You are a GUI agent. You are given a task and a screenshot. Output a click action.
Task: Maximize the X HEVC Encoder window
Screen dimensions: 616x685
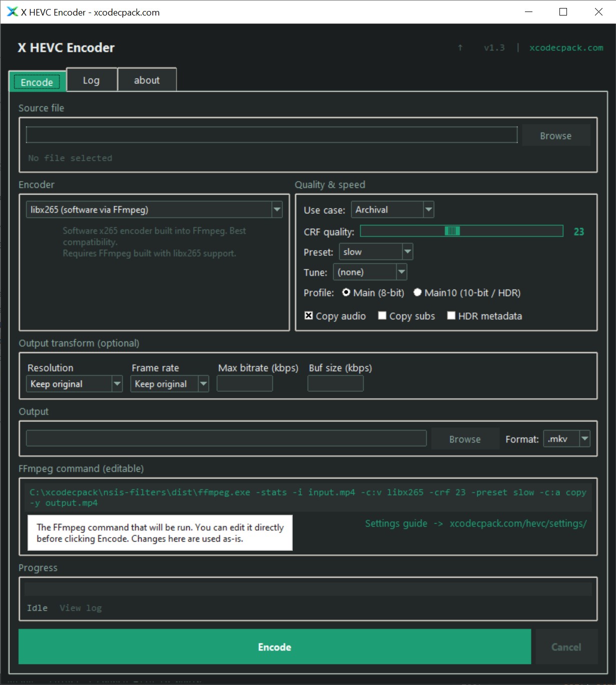pyautogui.click(x=563, y=12)
